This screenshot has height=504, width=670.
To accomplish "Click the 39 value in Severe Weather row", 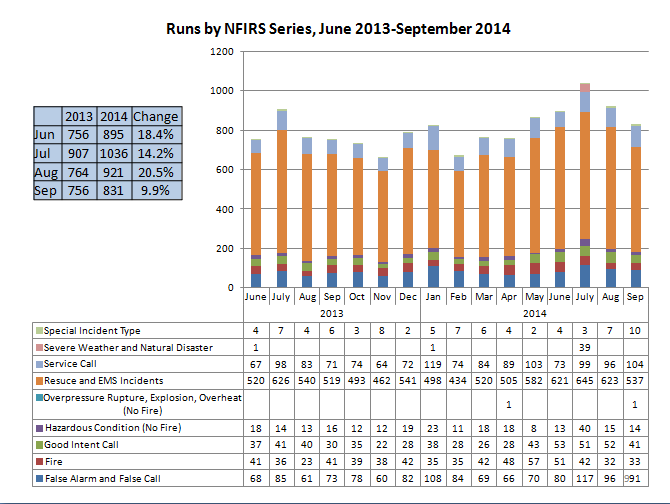I will 585,348.
